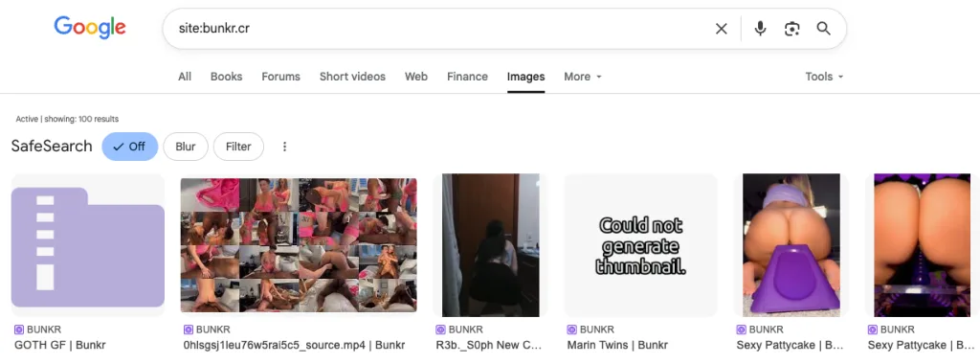Click the Bunkr favicon beside GOTH GF result
The width and height of the screenshot is (980, 364).
[x=19, y=330]
